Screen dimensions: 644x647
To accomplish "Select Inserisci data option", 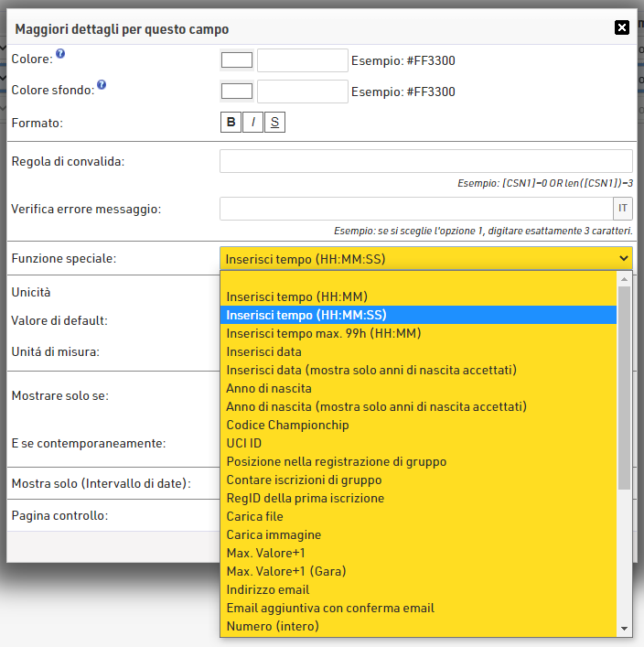I will pos(264,351).
